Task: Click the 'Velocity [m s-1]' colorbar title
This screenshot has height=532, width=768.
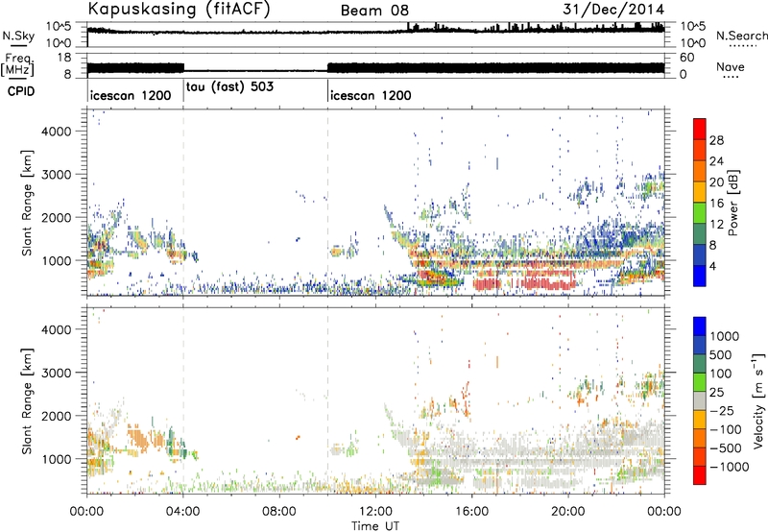Action: [758, 400]
